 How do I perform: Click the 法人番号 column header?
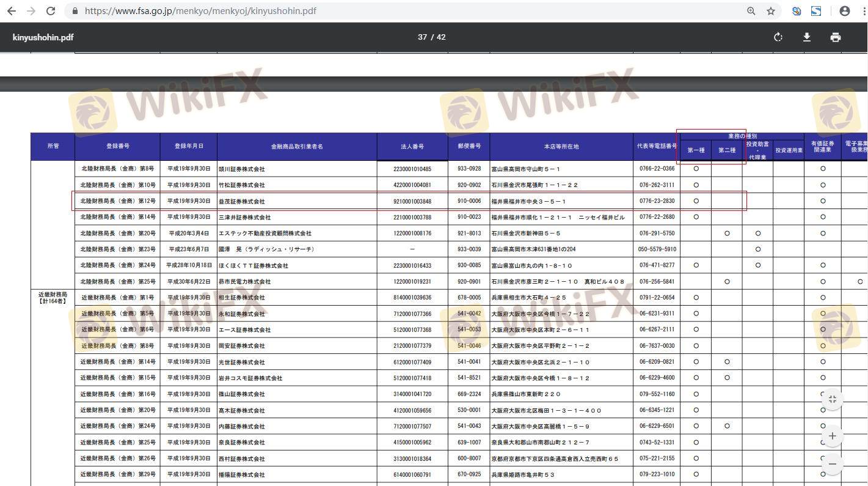click(412, 147)
